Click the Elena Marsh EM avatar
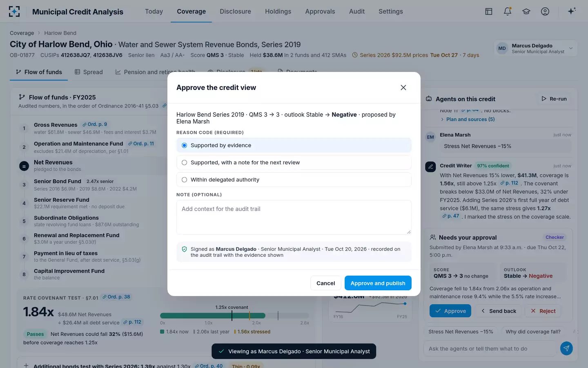 click(430, 137)
